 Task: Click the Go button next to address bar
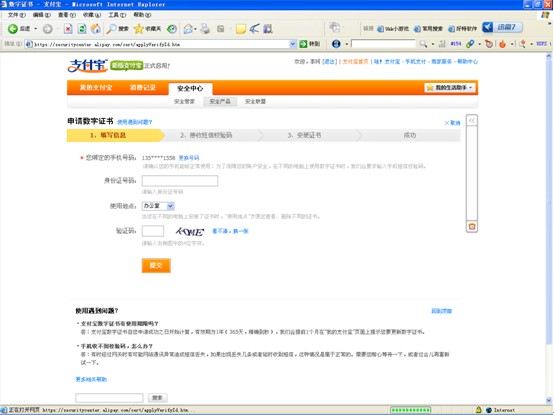pos(310,44)
